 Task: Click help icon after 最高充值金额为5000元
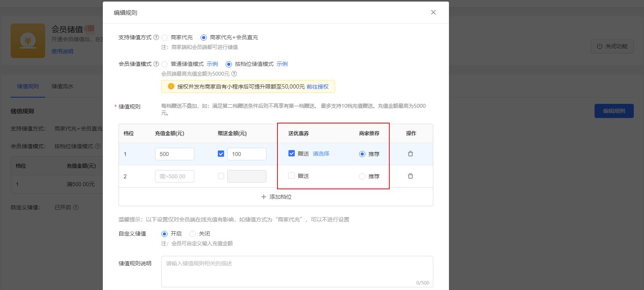pyautogui.click(x=234, y=74)
